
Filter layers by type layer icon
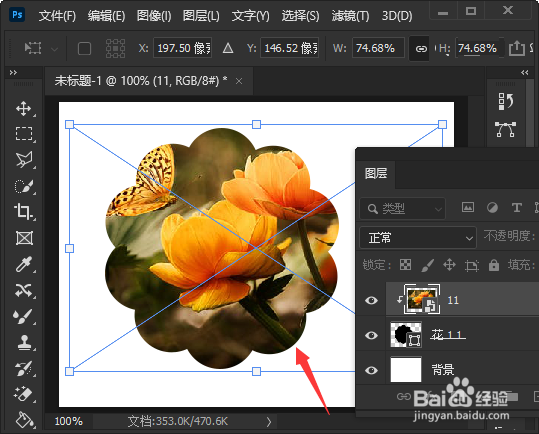pos(516,208)
